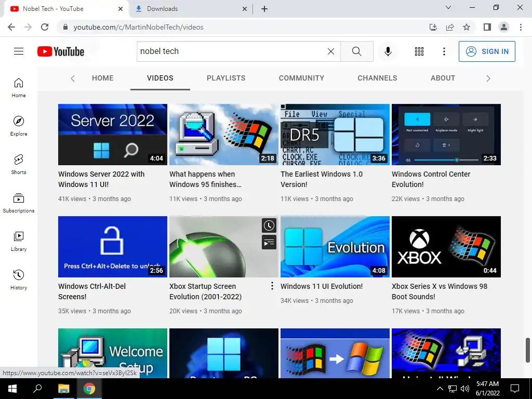The height and width of the screenshot is (399, 532).
Task: Go back in browser
Action: tap(11, 27)
